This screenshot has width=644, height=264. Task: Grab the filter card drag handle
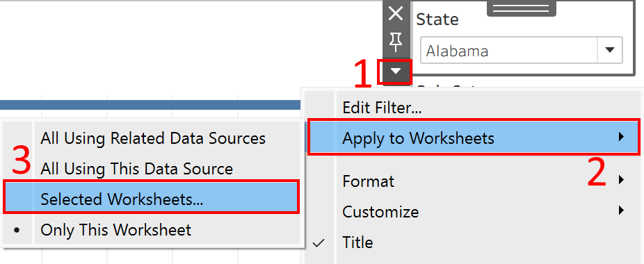point(521,8)
